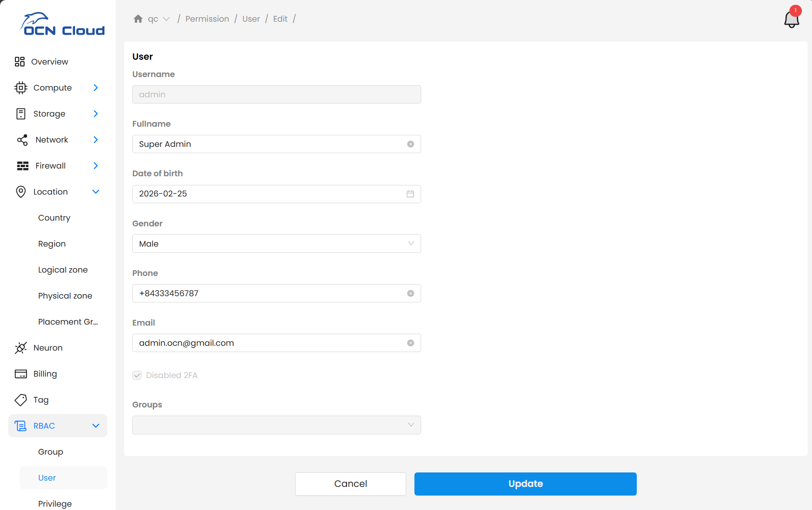Go to Billing in sidebar
This screenshot has height=510, width=812.
coord(45,374)
